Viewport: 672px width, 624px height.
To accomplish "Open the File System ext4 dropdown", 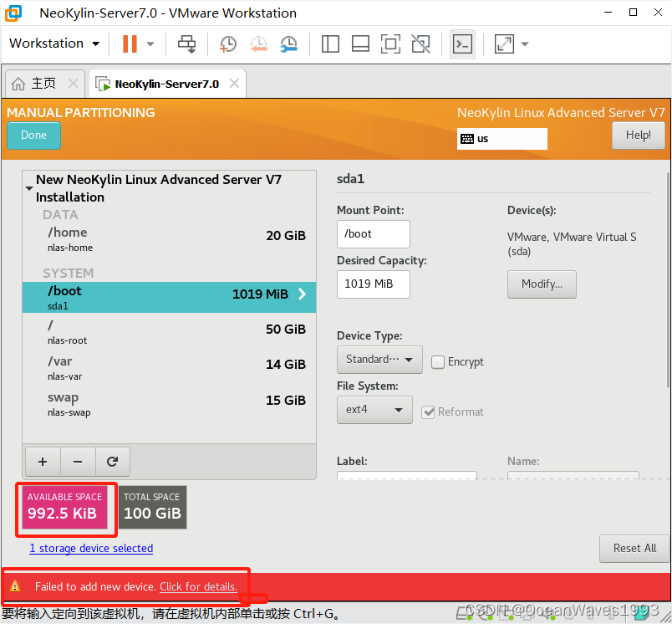I will pyautogui.click(x=374, y=410).
